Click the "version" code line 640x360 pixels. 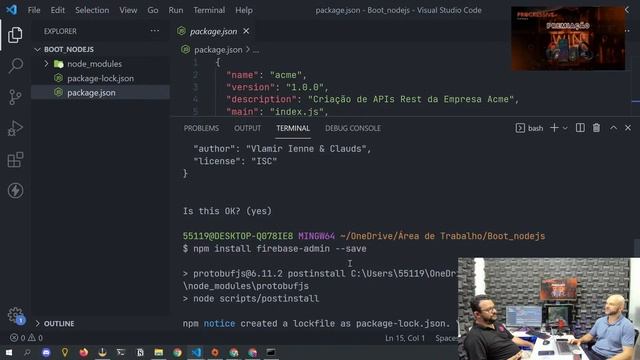tap(278, 87)
